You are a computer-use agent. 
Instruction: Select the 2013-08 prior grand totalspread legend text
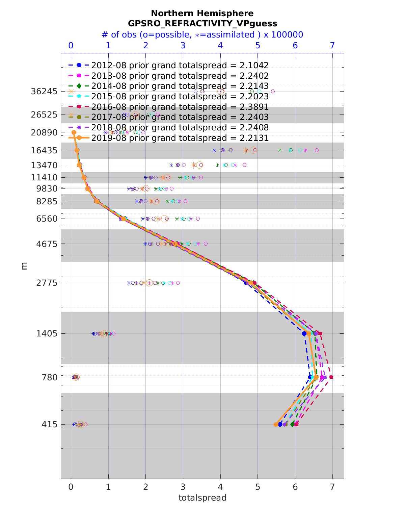[180, 76]
